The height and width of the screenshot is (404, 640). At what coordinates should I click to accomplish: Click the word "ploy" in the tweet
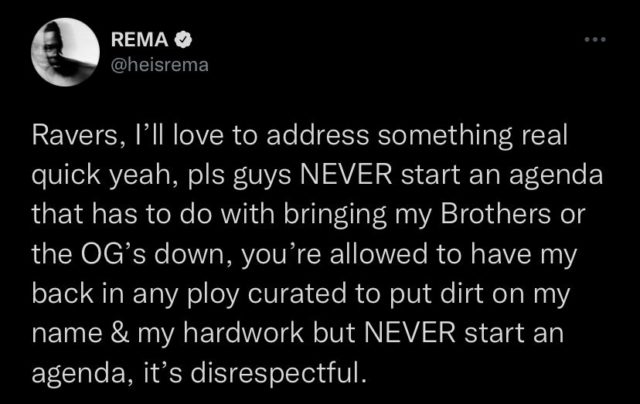tap(213, 295)
